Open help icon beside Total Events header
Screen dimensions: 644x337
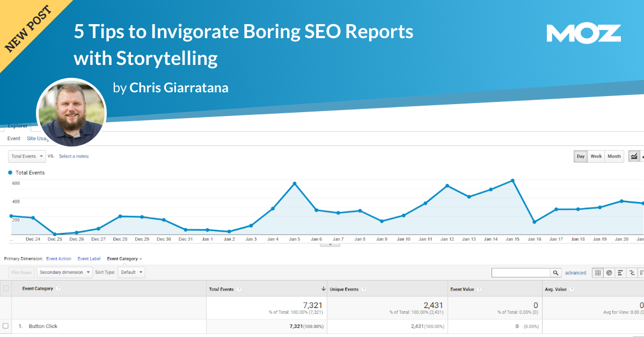(x=238, y=289)
